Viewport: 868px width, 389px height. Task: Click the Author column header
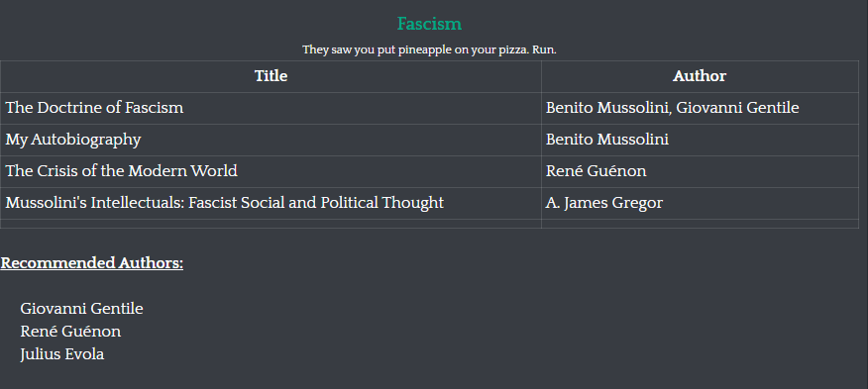click(700, 76)
